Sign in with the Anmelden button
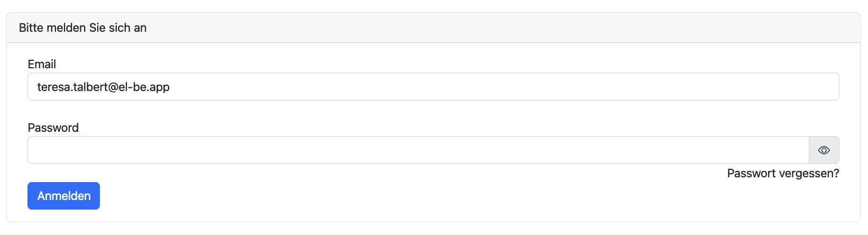 63,196
